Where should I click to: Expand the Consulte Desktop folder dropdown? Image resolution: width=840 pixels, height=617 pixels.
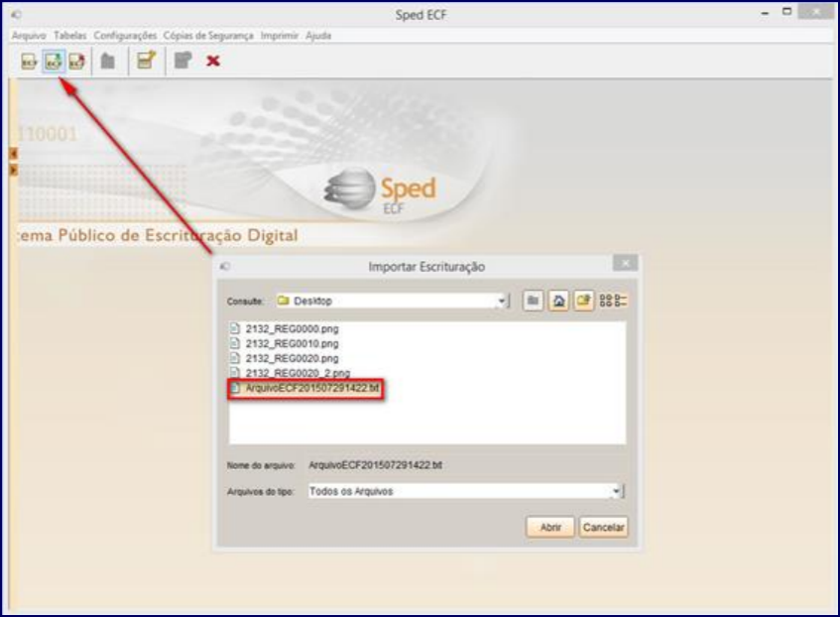[x=502, y=302]
